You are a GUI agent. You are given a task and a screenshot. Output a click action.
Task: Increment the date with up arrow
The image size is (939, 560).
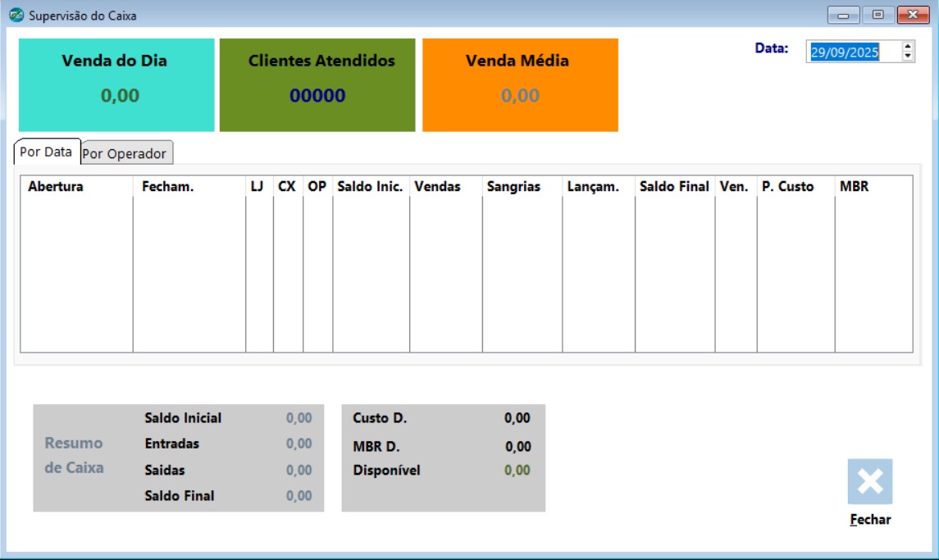(907, 47)
